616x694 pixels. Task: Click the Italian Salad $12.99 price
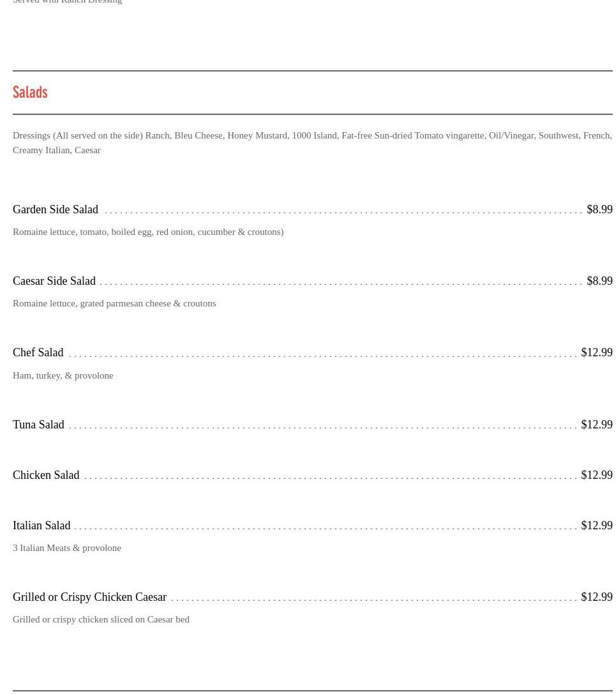(597, 526)
